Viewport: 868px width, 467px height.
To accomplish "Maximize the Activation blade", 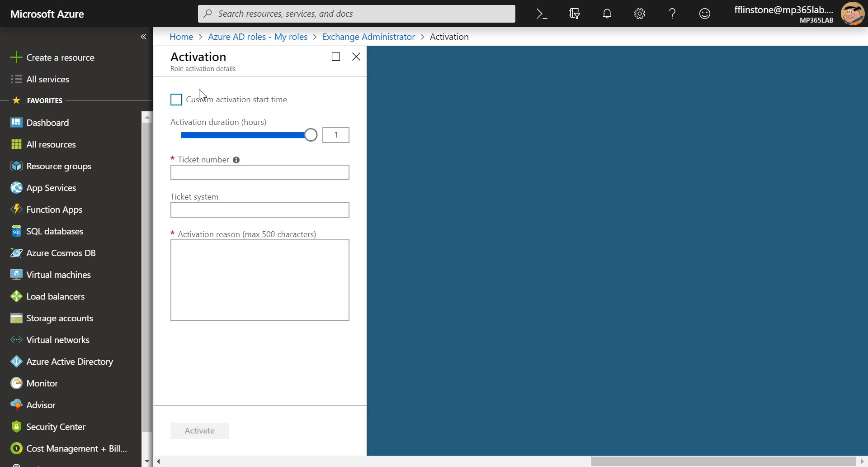I will pyautogui.click(x=336, y=57).
